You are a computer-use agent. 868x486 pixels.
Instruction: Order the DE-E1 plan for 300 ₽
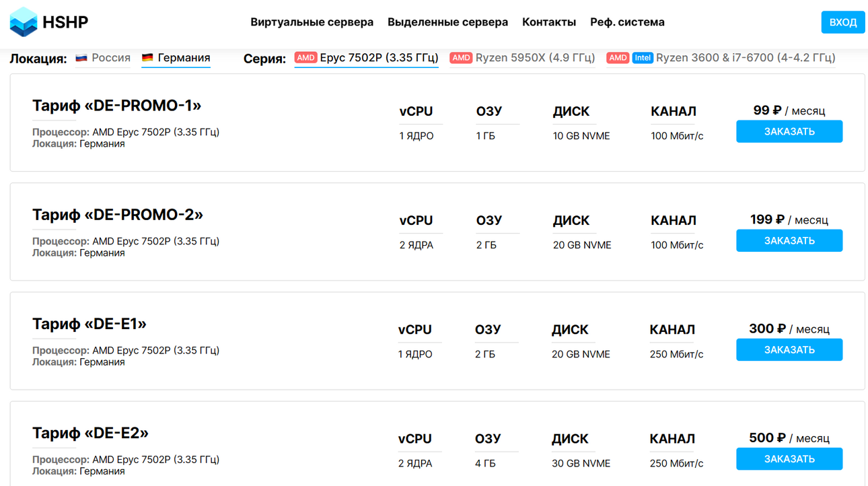pyautogui.click(x=789, y=349)
